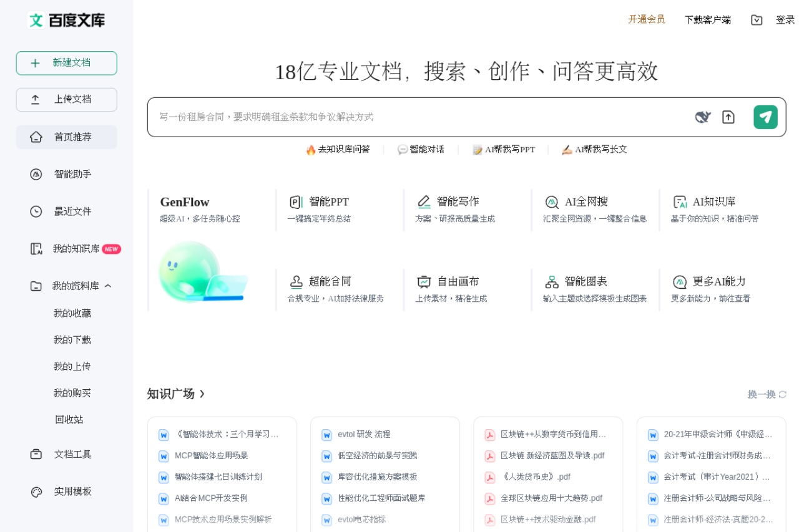Click the green send button in search box

[x=765, y=117]
